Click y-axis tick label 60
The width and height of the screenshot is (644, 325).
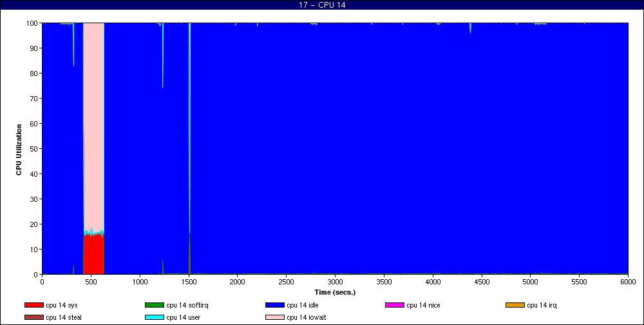(x=35, y=124)
